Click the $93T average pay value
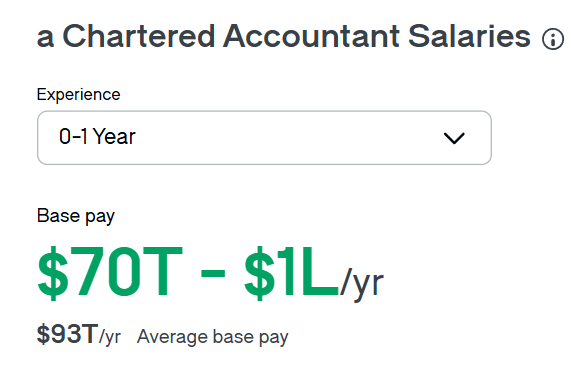This screenshot has width=588, height=372. point(68,334)
